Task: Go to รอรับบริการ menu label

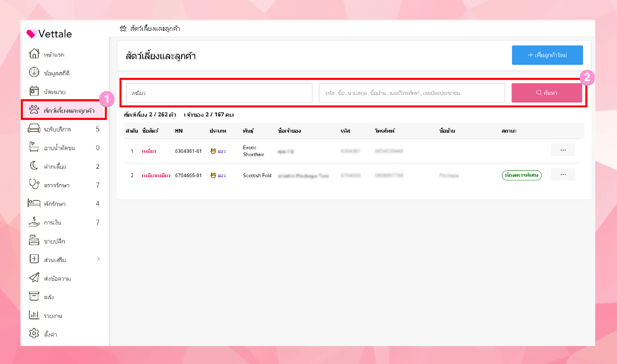Action: point(57,129)
